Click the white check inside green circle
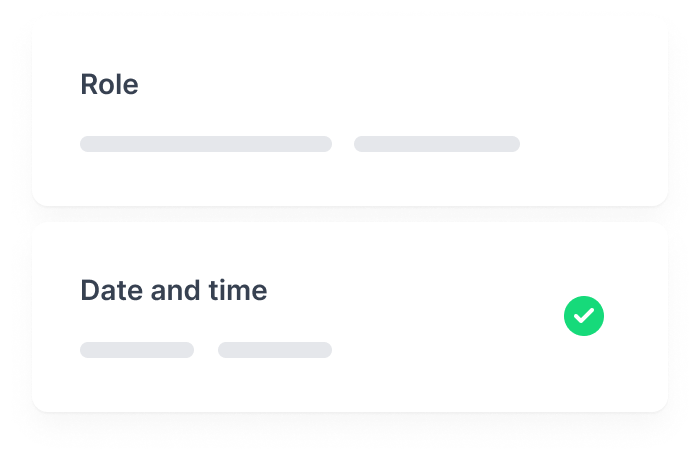This screenshot has height=460, width=700. (x=583, y=316)
